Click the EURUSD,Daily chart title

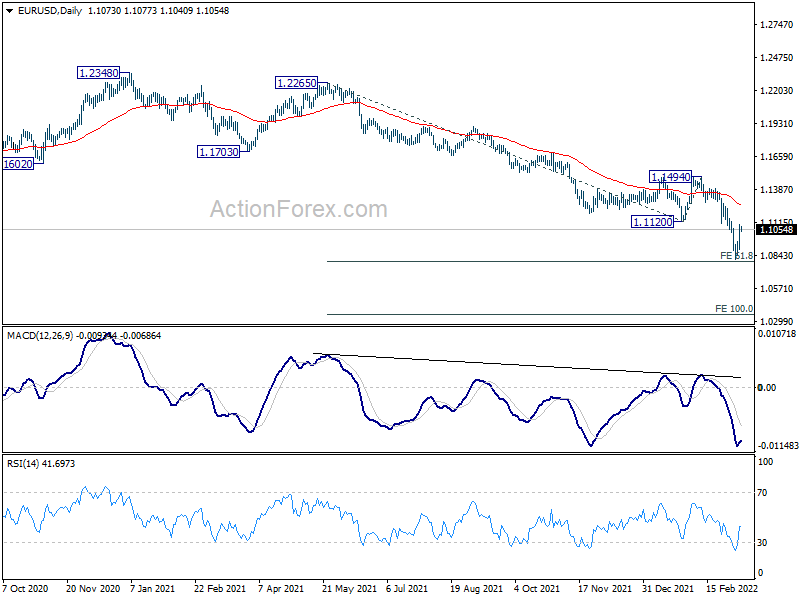[50, 11]
